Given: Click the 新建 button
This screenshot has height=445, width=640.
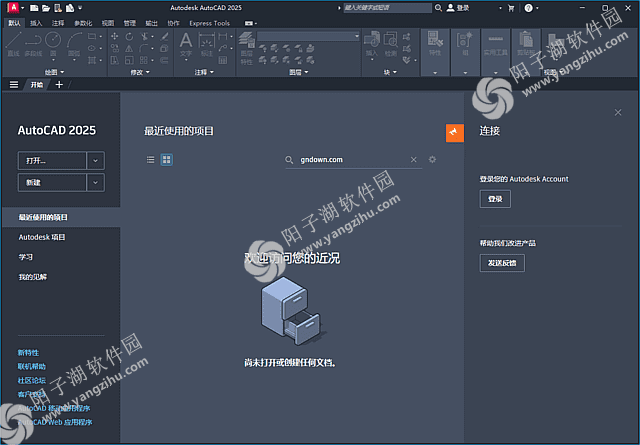Looking at the screenshot, I should 52,182.
